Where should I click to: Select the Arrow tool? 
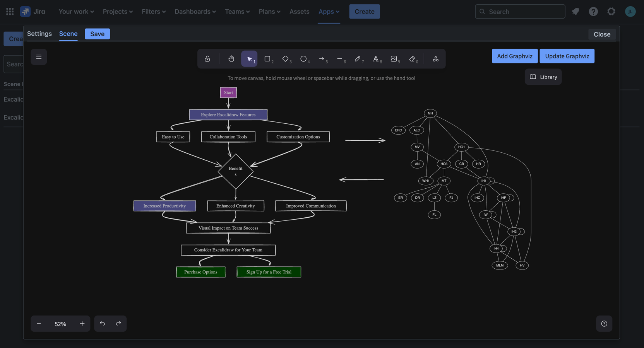322,59
